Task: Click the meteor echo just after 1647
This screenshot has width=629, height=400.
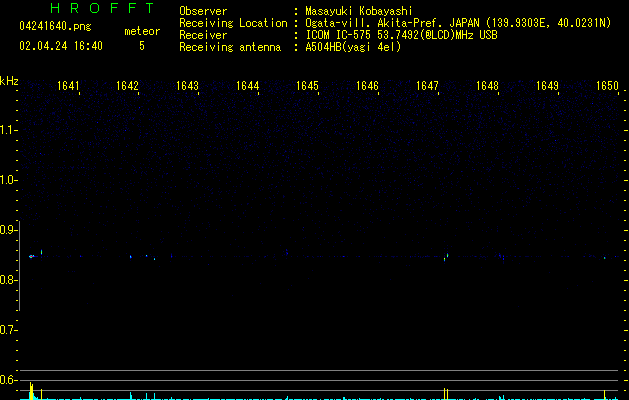Action: (446, 257)
